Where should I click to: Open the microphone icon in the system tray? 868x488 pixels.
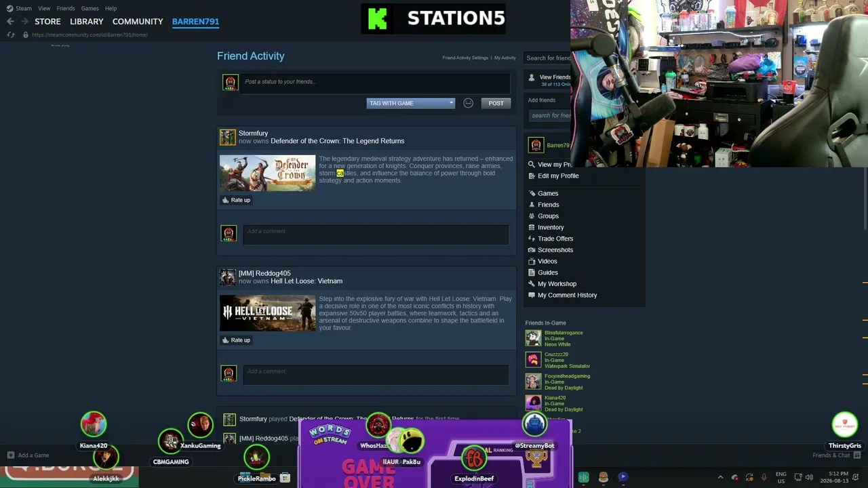pyautogui.click(x=764, y=477)
